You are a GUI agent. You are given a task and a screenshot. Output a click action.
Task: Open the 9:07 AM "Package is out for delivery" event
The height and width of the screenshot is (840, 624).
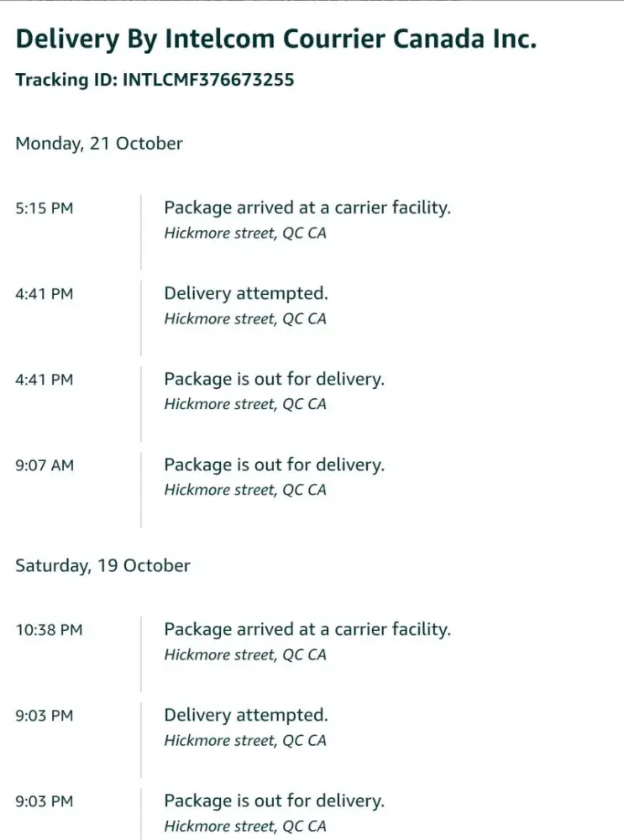(x=274, y=465)
